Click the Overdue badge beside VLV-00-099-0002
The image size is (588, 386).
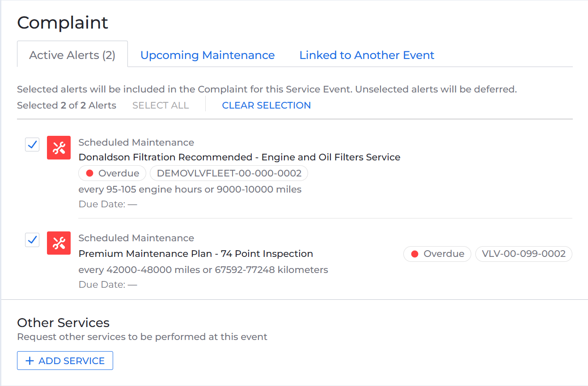[437, 254]
